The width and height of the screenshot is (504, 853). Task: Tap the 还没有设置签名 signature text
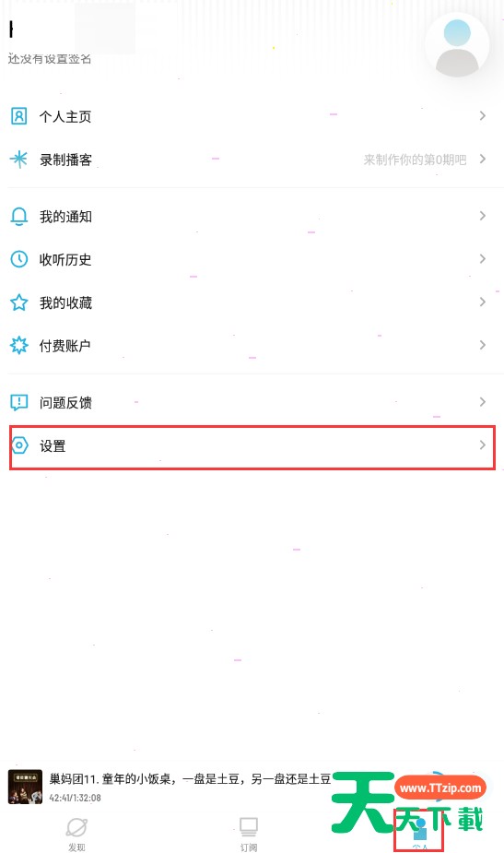[x=50, y=59]
